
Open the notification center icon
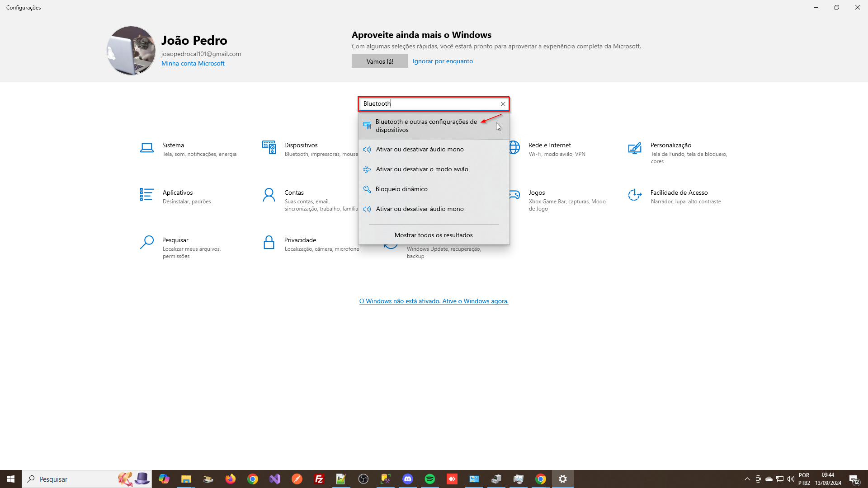point(854,479)
